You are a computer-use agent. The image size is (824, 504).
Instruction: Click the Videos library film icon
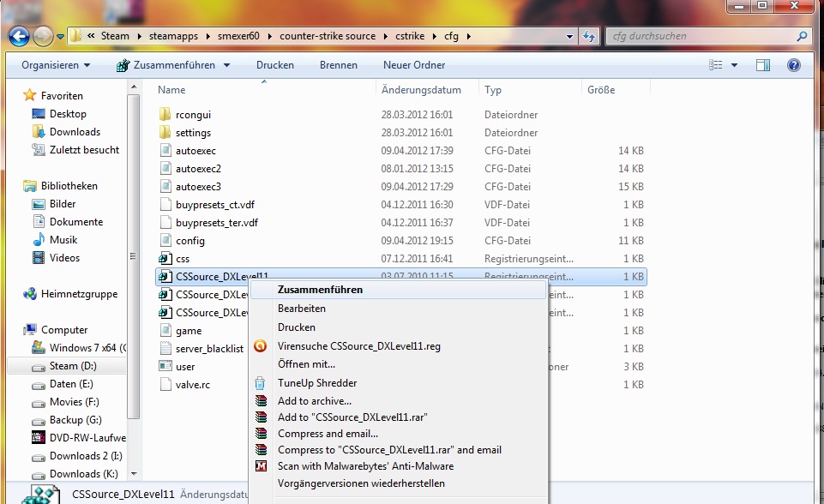(39, 257)
